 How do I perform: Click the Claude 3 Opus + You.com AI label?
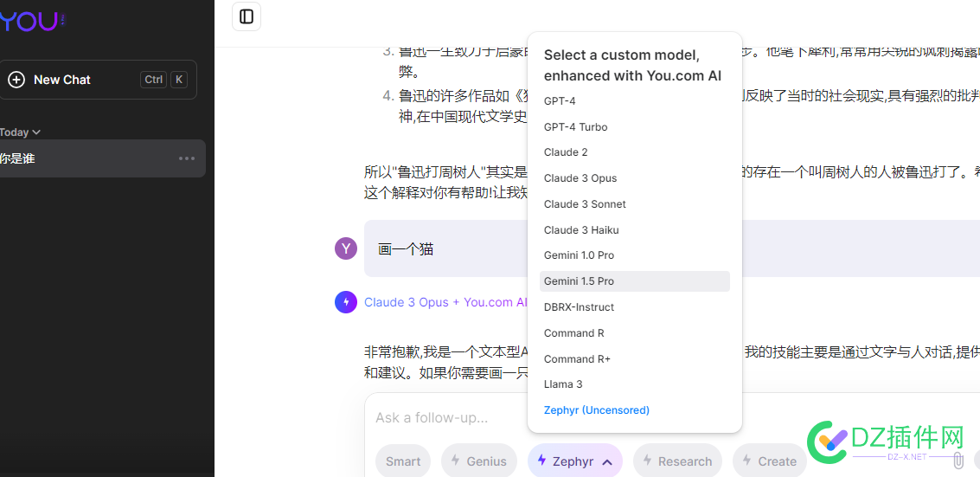click(446, 302)
